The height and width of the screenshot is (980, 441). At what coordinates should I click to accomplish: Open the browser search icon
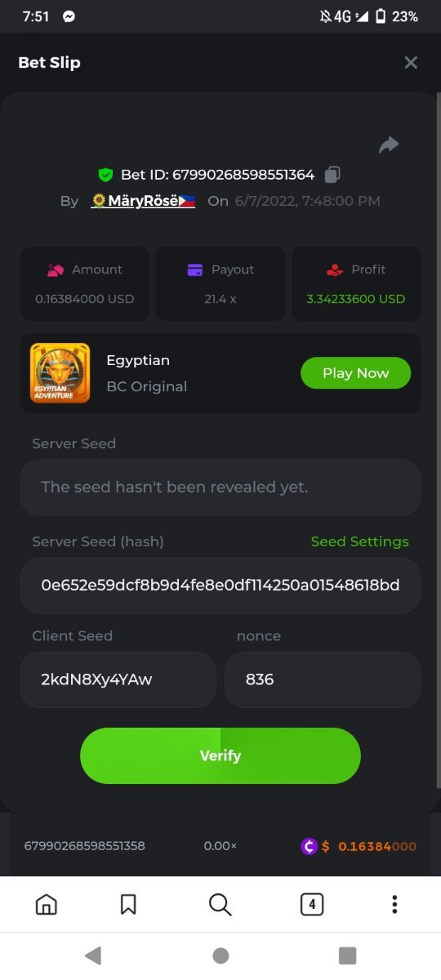tap(220, 904)
